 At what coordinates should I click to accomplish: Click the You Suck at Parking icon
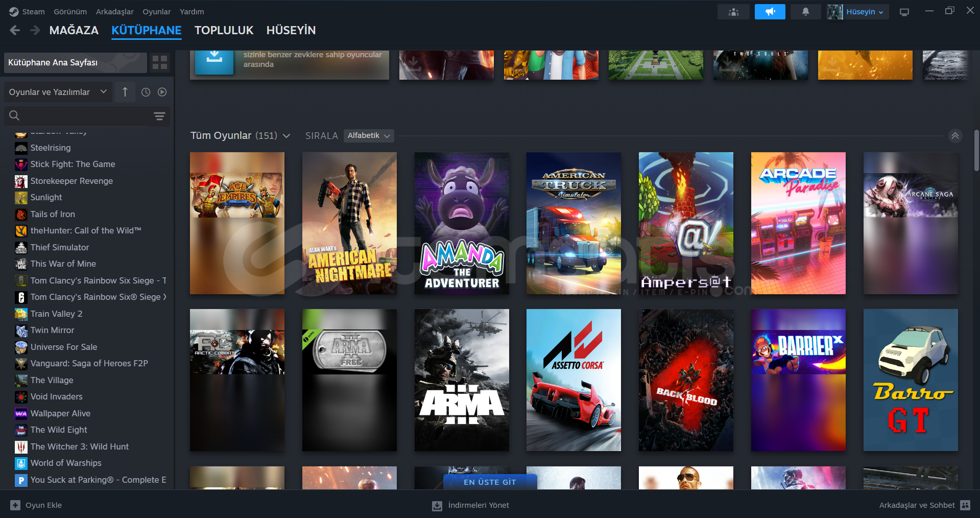pos(21,480)
